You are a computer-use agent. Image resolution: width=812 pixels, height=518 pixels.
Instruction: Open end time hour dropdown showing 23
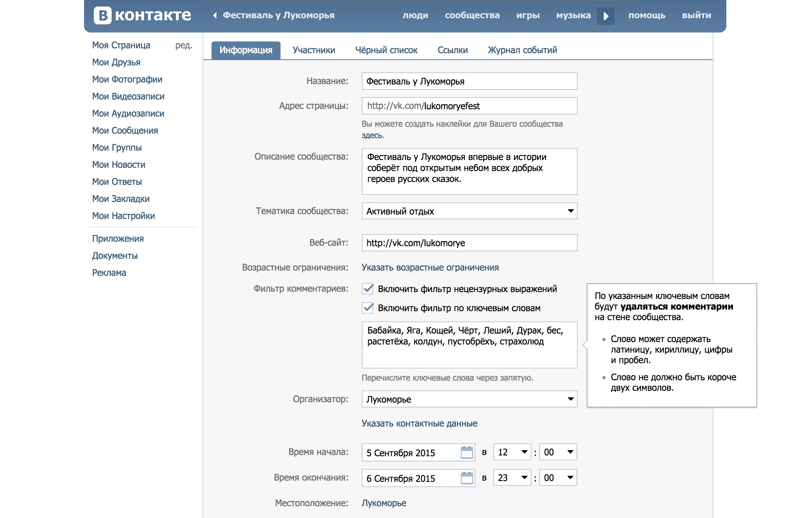tap(512, 478)
